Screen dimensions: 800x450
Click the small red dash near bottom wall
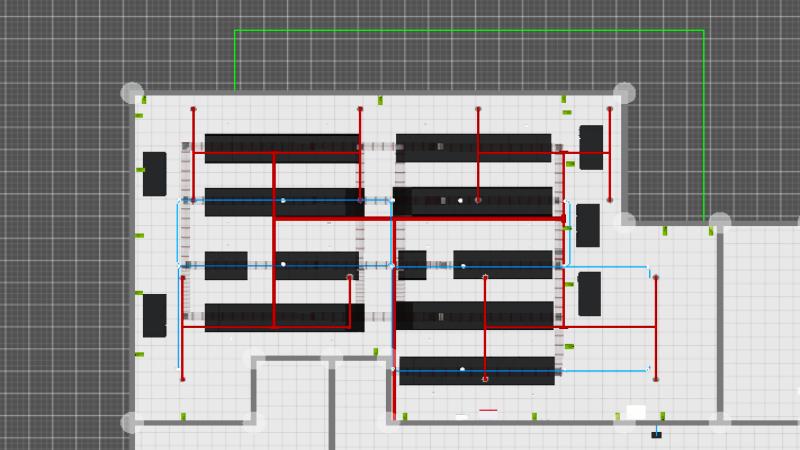pos(488,410)
